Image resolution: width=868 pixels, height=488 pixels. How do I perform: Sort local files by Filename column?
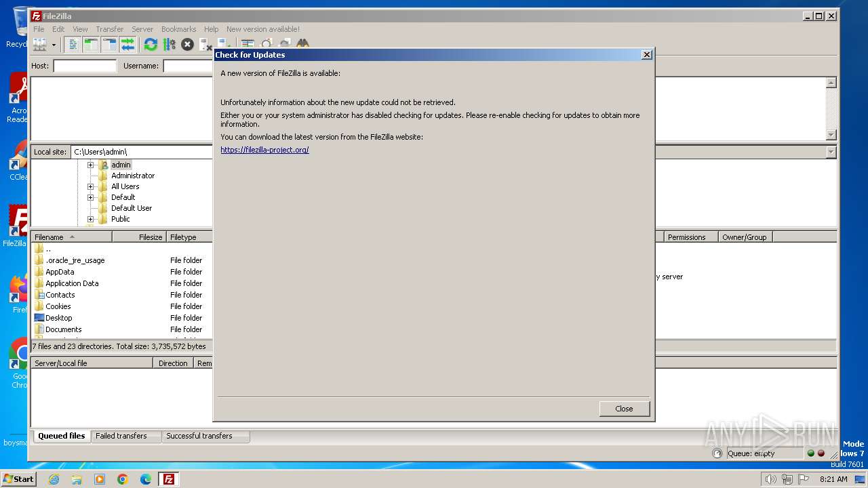coord(72,237)
